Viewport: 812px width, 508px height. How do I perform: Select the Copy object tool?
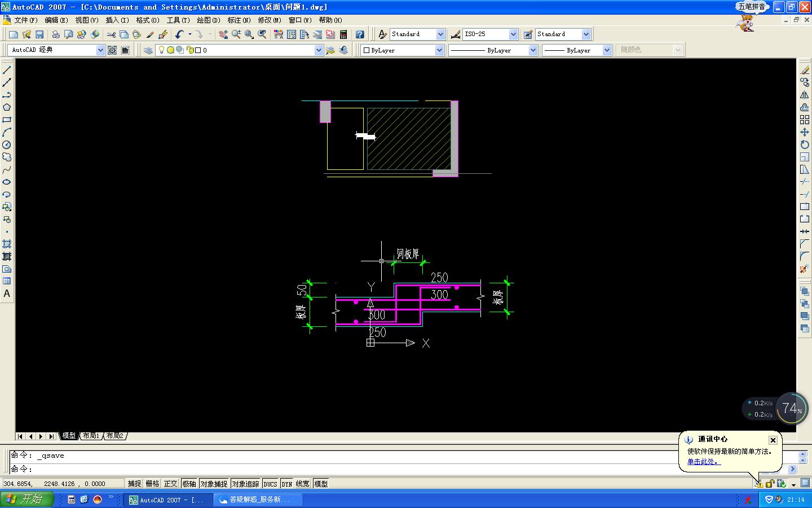(x=805, y=82)
